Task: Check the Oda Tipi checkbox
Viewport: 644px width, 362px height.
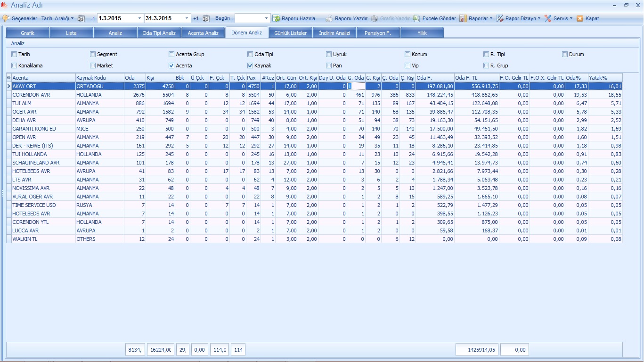Action: 250,54
